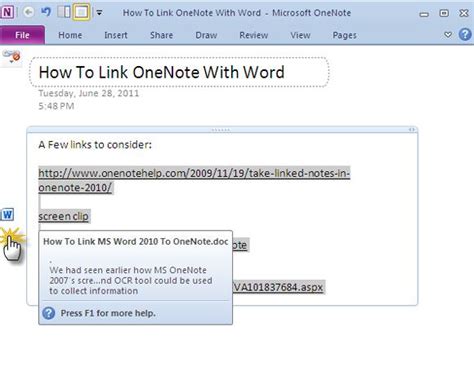Open the Insert ribbon tab
This screenshot has width=474, height=376.
click(116, 35)
